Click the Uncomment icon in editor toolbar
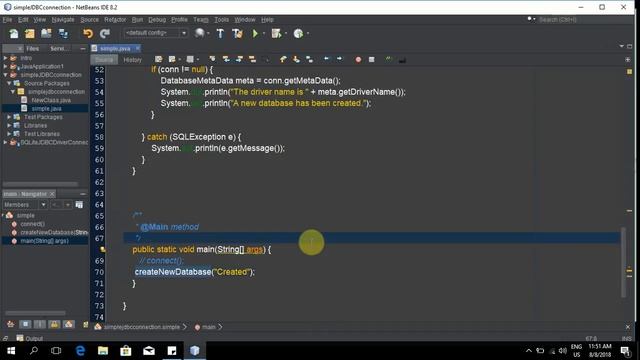Screen dimensions: 640x360 402,60
